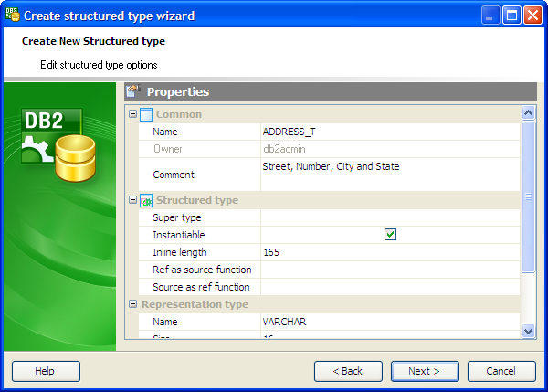Collapse the Structured type section
This screenshot has width=548, height=392.
(x=132, y=200)
